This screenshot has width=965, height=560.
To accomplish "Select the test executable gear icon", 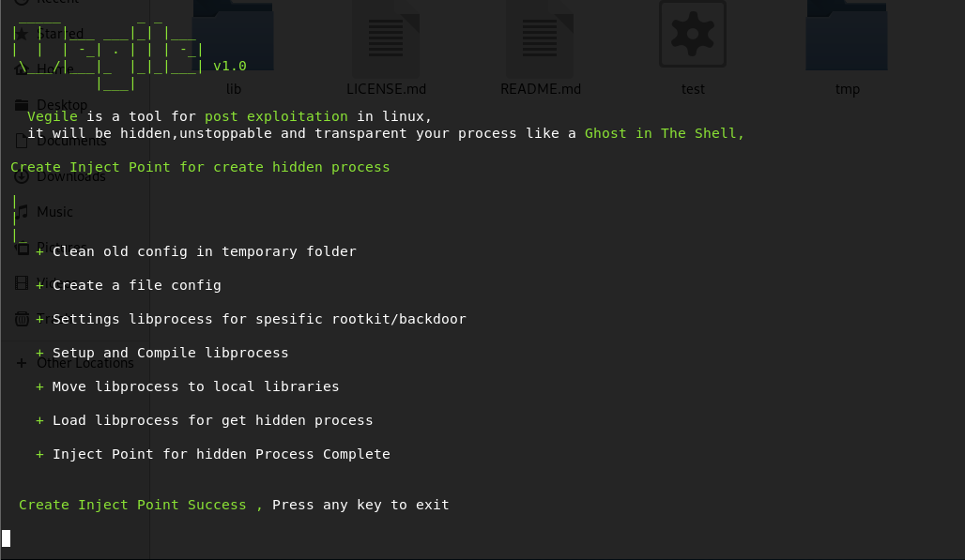I will [693, 34].
